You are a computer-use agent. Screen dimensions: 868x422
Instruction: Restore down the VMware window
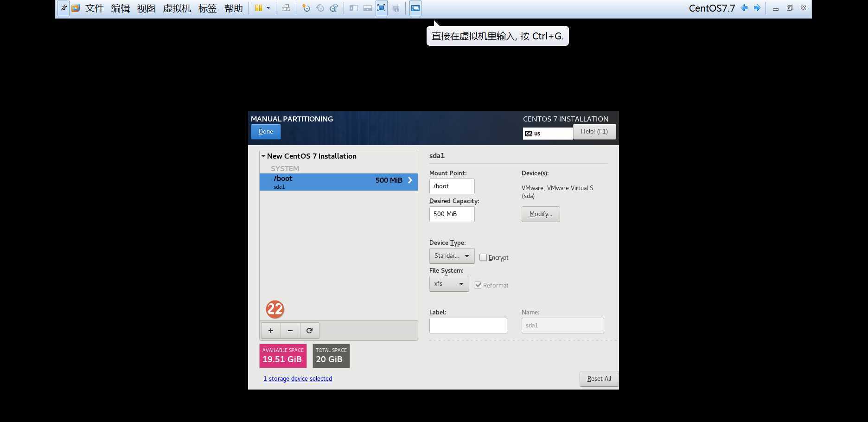pyautogui.click(x=789, y=8)
